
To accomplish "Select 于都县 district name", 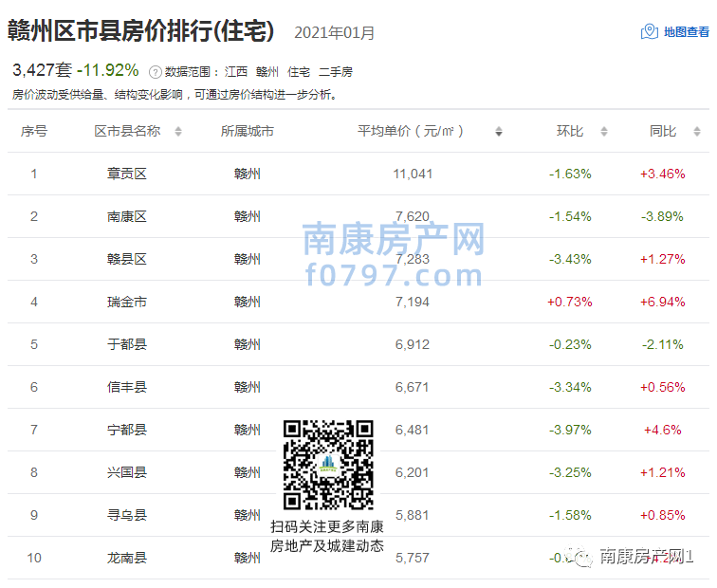I will click(x=127, y=344).
